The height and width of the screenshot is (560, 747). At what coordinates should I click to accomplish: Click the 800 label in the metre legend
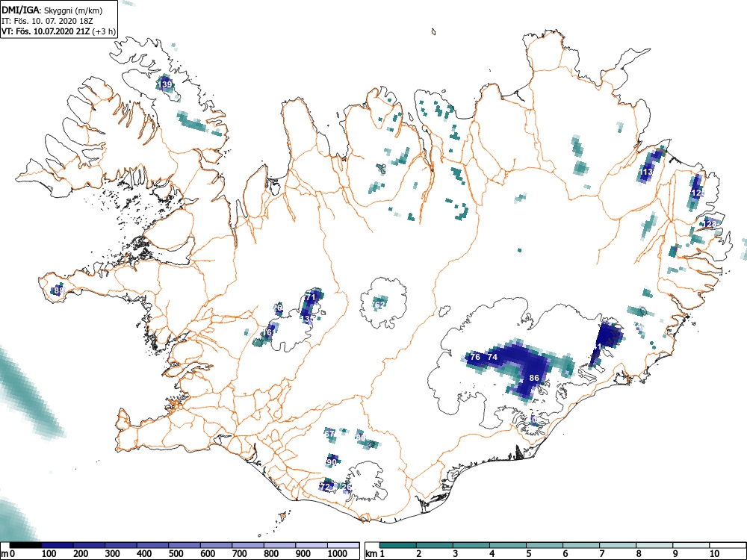click(272, 554)
